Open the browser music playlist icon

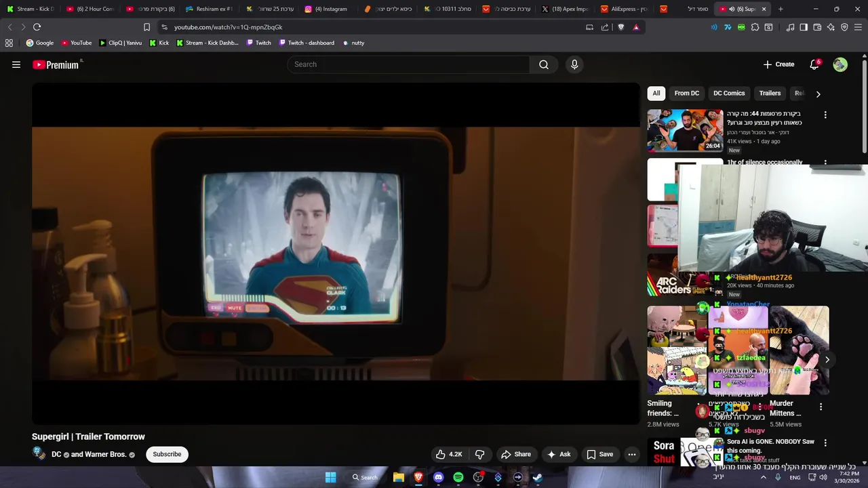(x=790, y=27)
